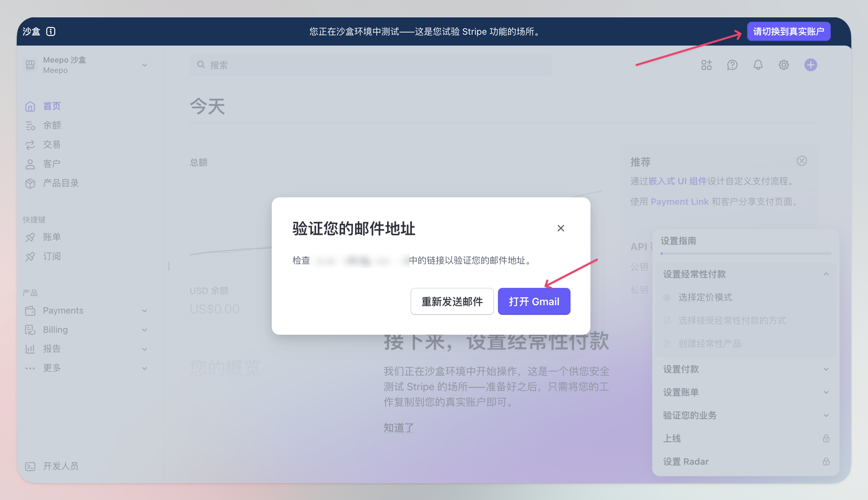Resend the verification email
The height and width of the screenshot is (500, 868).
coord(452,302)
